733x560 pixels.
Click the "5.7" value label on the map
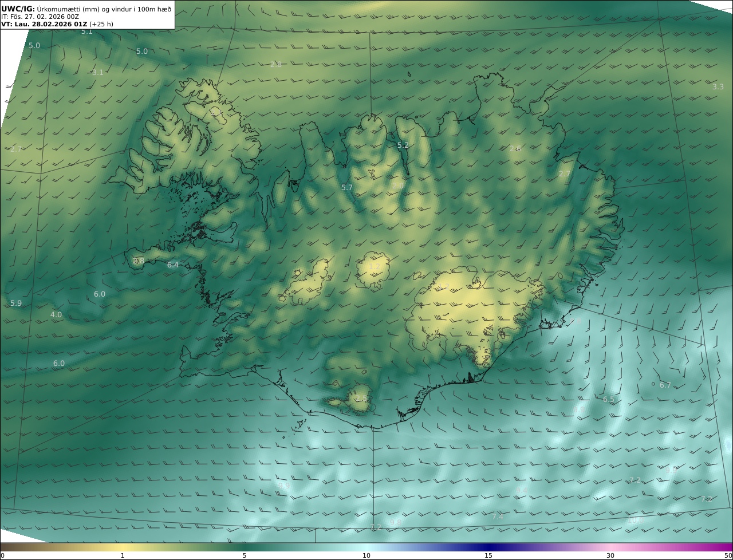tap(347, 187)
